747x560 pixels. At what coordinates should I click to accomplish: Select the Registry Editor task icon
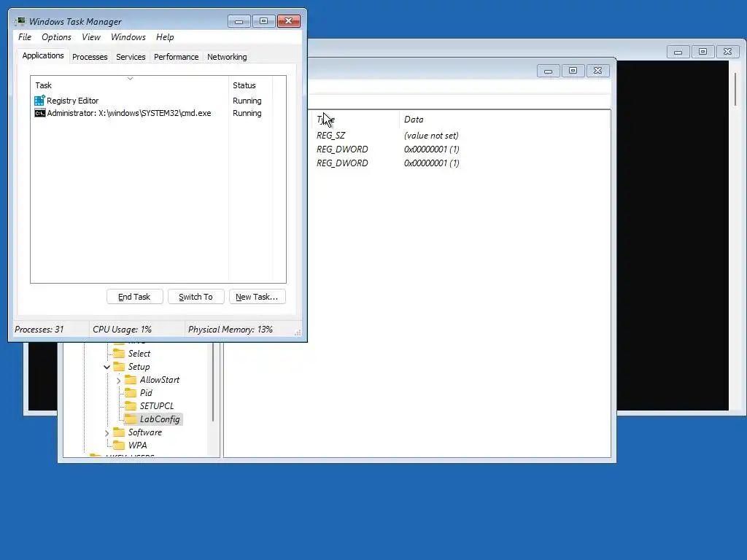click(x=39, y=101)
